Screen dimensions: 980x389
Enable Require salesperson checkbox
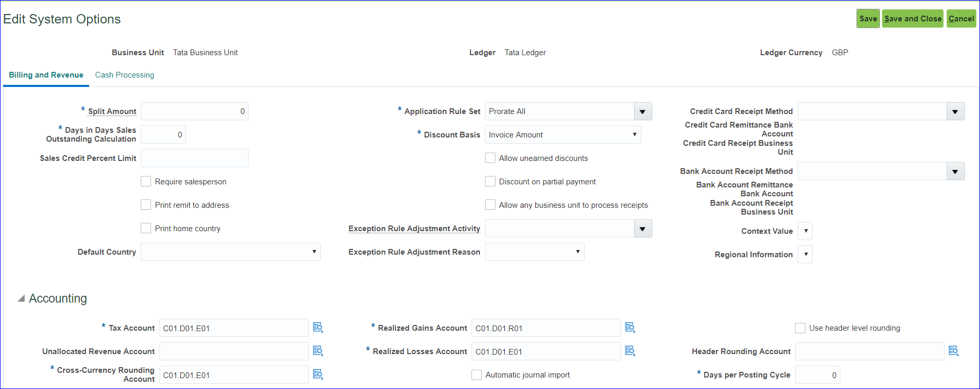pyautogui.click(x=146, y=181)
